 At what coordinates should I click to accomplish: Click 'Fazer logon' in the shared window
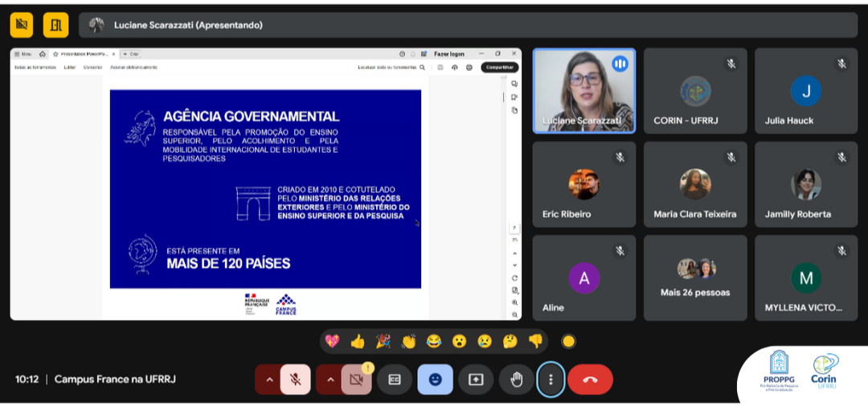(x=449, y=54)
